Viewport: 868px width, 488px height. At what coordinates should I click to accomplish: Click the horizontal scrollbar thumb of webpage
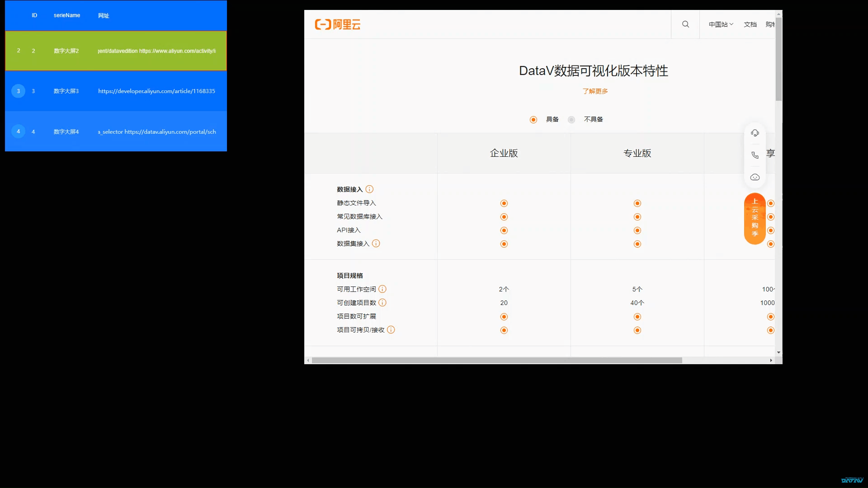(x=497, y=361)
